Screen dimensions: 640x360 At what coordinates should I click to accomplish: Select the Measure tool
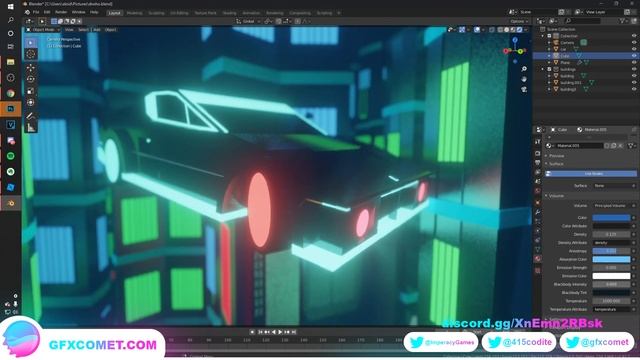point(31,128)
